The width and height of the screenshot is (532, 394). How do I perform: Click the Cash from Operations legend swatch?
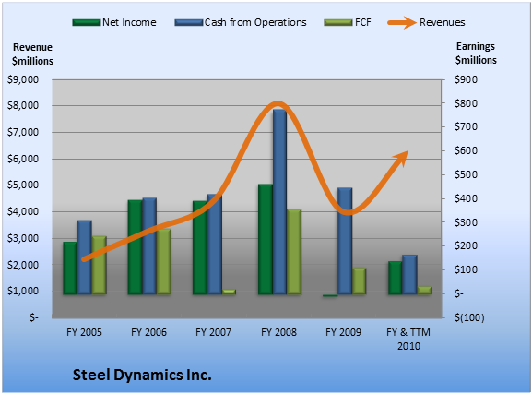189,23
